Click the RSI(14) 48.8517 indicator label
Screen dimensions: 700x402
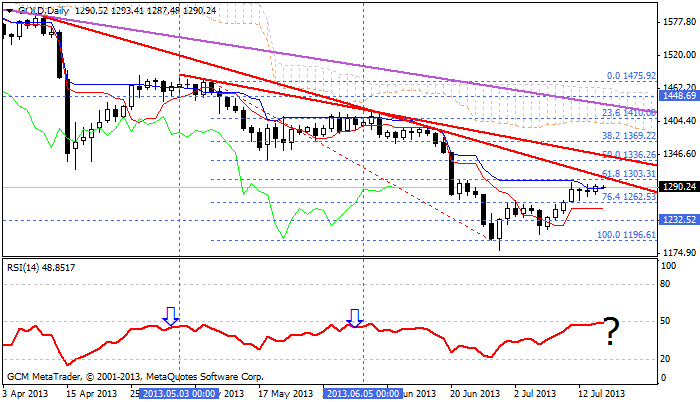point(41,268)
